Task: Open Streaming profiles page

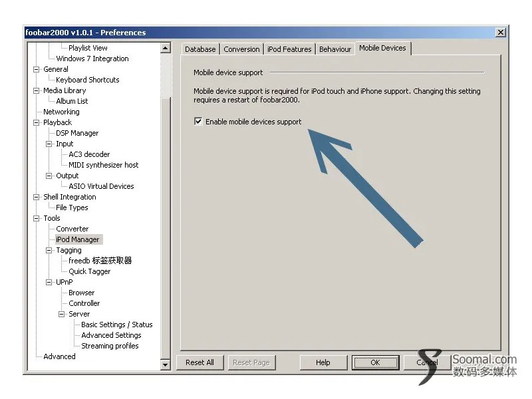Action: pyautogui.click(x=110, y=346)
